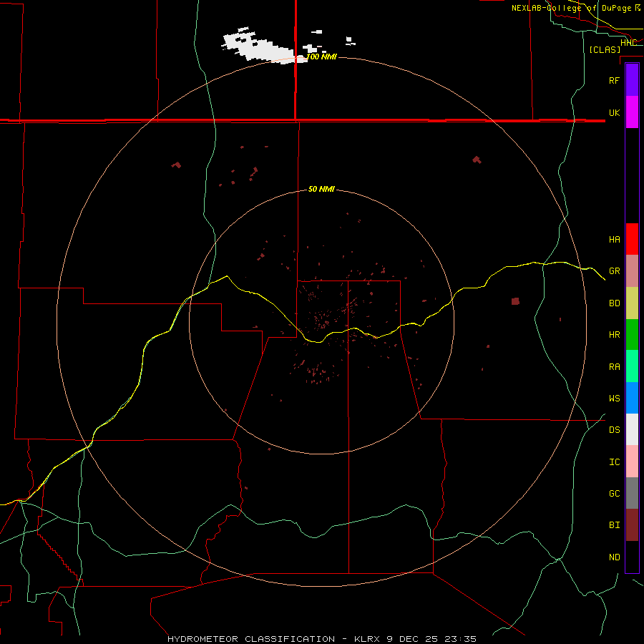Click the light green RA swatch
Screen dimensions: 644x644
pos(632,366)
